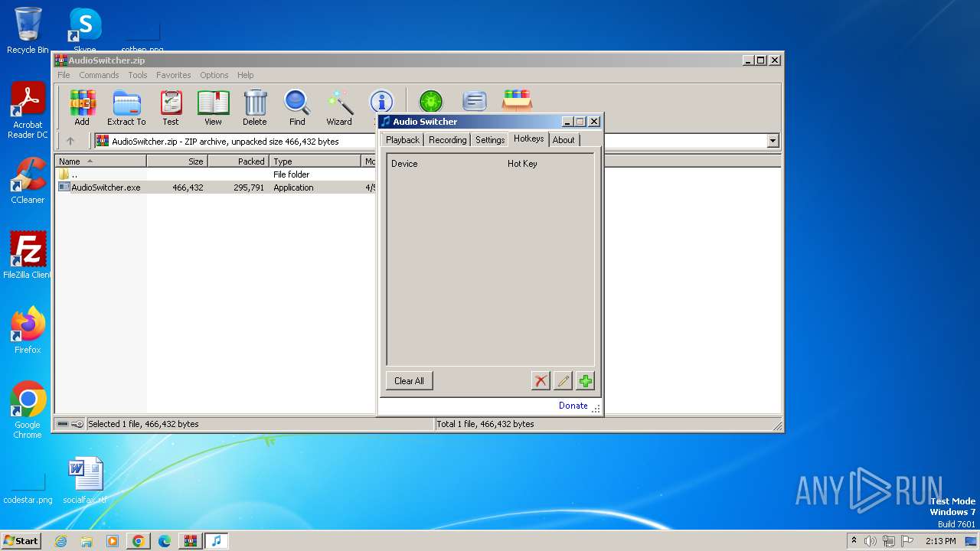Sort by Packed column header
Image resolution: width=980 pixels, height=551 pixels.
(239, 161)
